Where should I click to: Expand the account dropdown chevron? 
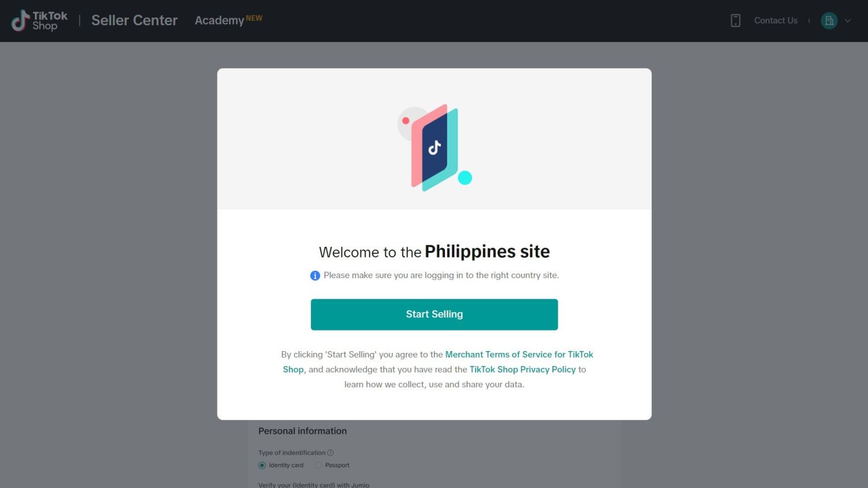848,21
